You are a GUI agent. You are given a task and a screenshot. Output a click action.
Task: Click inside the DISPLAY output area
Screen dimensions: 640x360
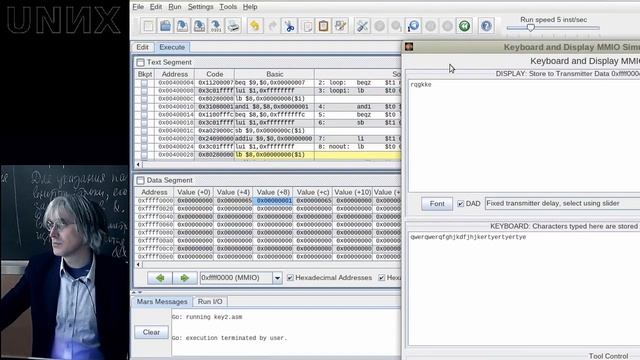524,136
